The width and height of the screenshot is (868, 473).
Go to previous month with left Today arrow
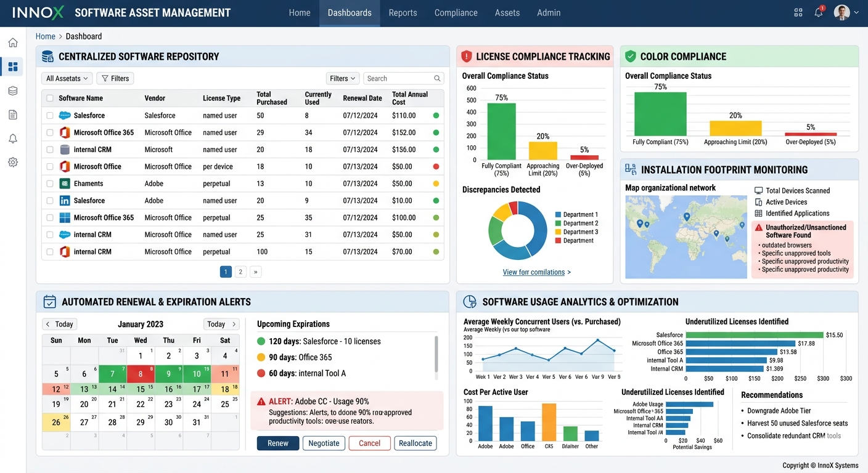(x=59, y=324)
